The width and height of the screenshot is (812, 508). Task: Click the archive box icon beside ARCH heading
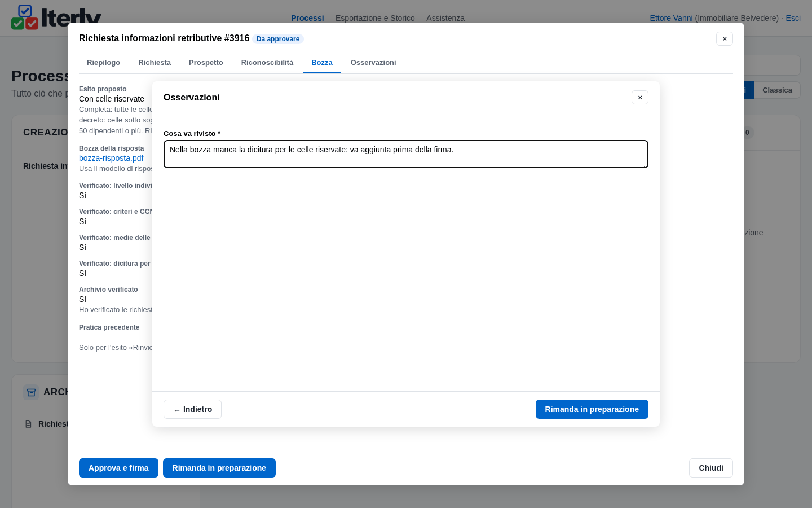point(31,392)
